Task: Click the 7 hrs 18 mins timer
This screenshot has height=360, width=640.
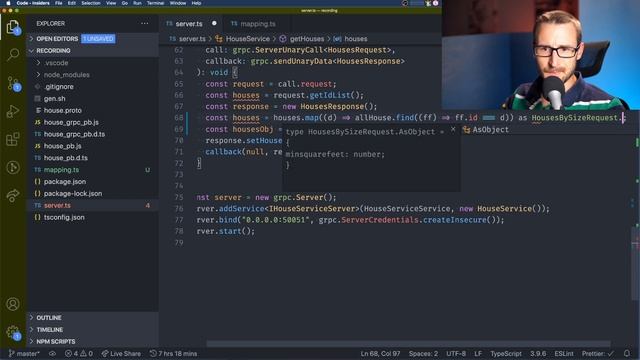Action: [x=173, y=353]
